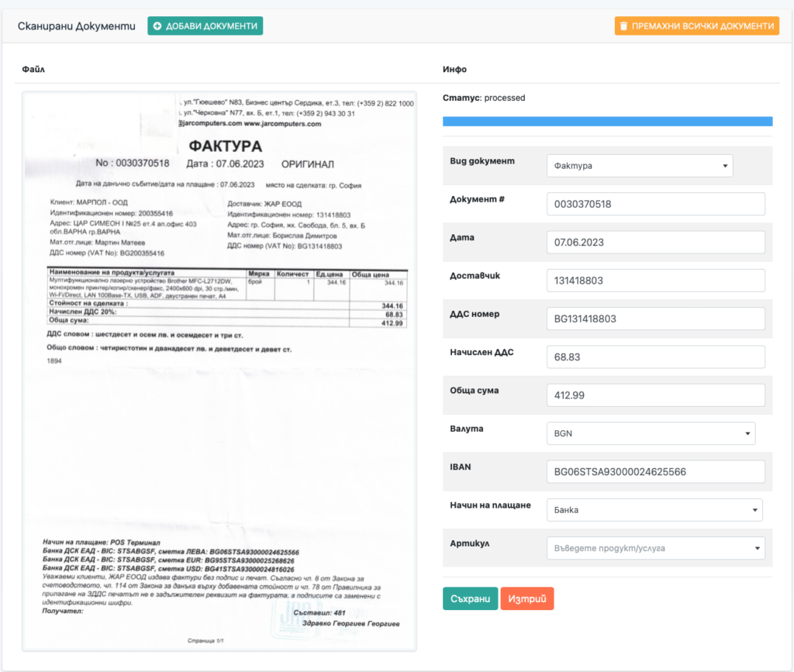Click the Файл section header
Image resolution: width=794 pixels, height=672 pixels.
click(30, 68)
